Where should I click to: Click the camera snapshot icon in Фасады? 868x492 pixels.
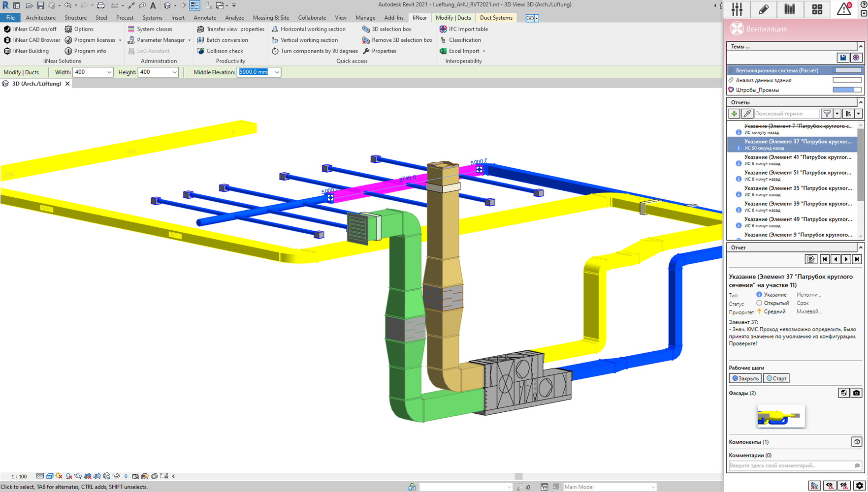coord(856,393)
